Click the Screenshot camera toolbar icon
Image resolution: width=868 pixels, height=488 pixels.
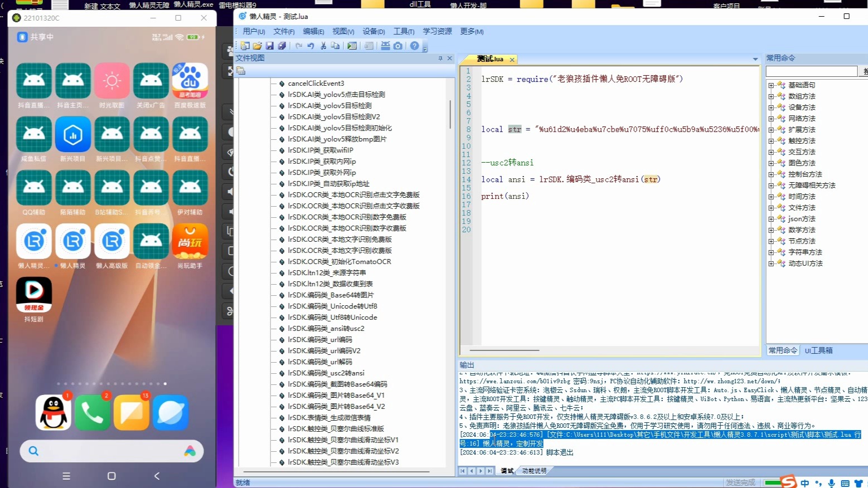click(x=397, y=46)
